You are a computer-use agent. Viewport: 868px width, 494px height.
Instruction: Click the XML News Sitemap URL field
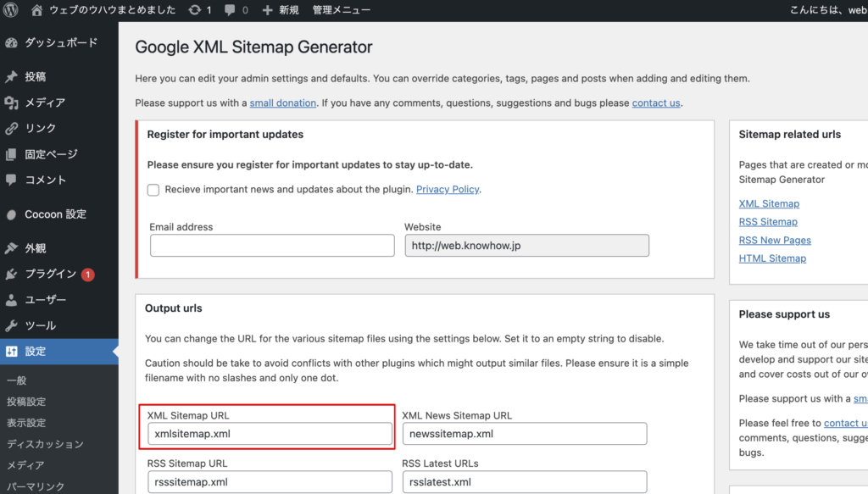point(525,434)
